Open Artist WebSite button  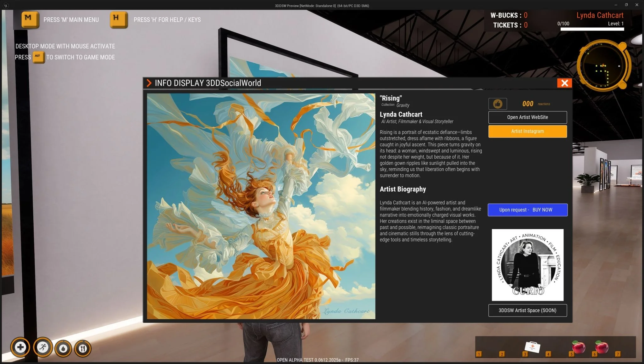pos(527,117)
